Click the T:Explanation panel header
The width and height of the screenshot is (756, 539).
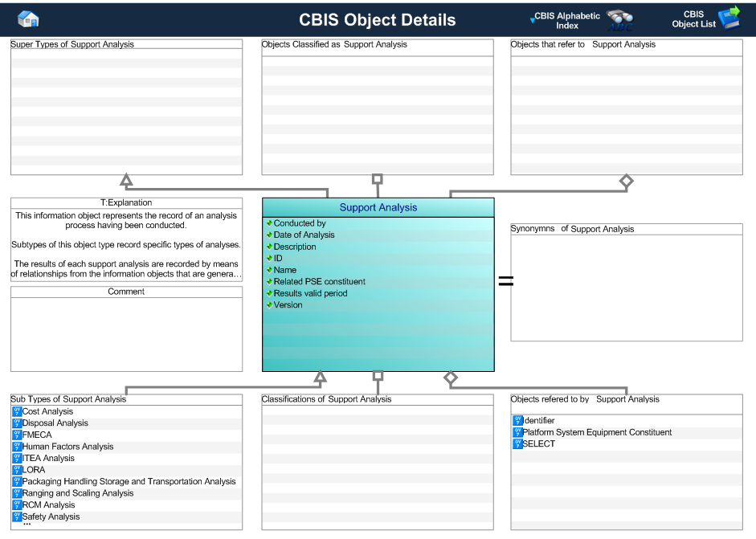click(x=126, y=203)
